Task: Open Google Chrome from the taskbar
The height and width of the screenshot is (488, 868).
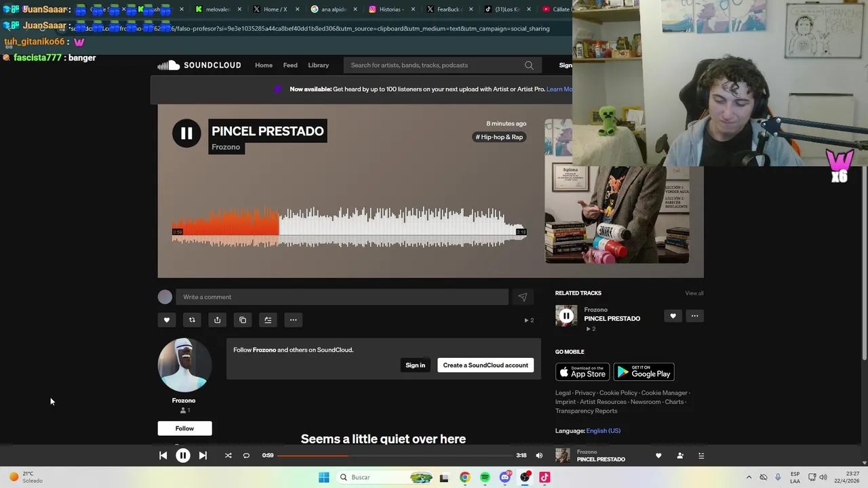Action: point(465,477)
